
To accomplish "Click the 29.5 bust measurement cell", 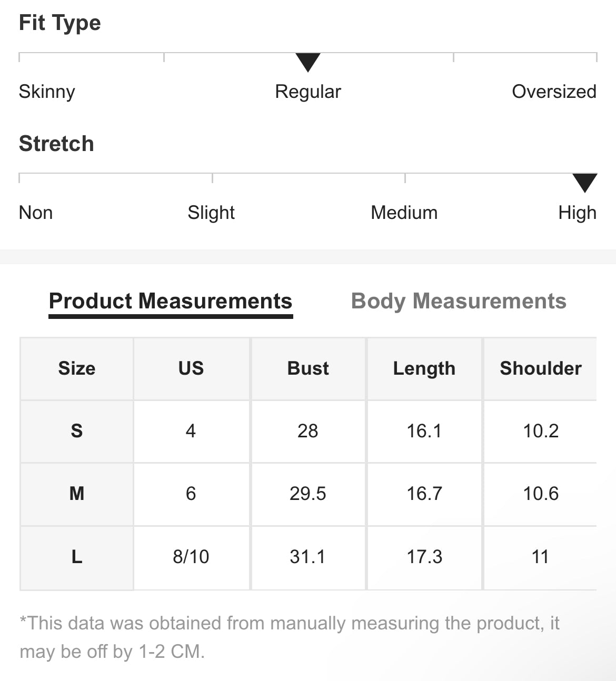I will click(x=308, y=494).
